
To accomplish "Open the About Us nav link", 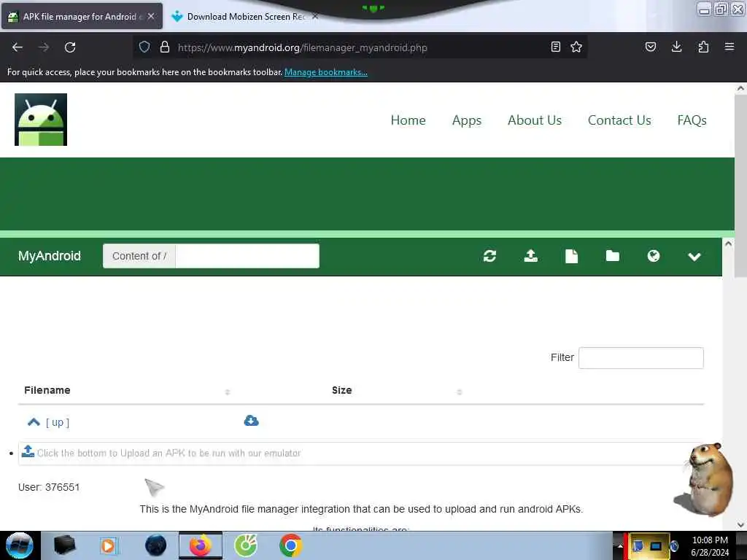I will (x=535, y=120).
